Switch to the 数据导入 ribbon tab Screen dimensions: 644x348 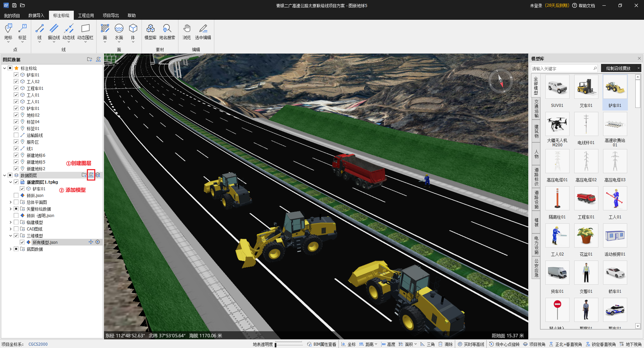pyautogui.click(x=36, y=15)
